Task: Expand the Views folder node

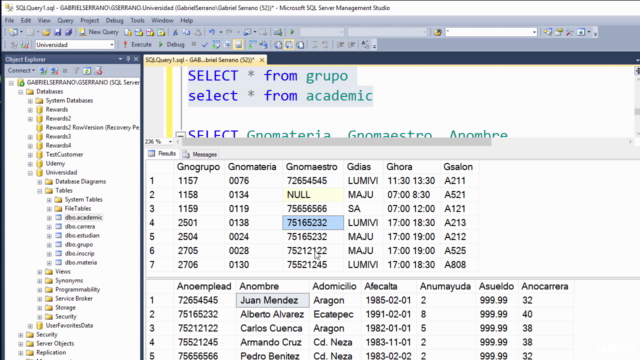Action: 40,271
